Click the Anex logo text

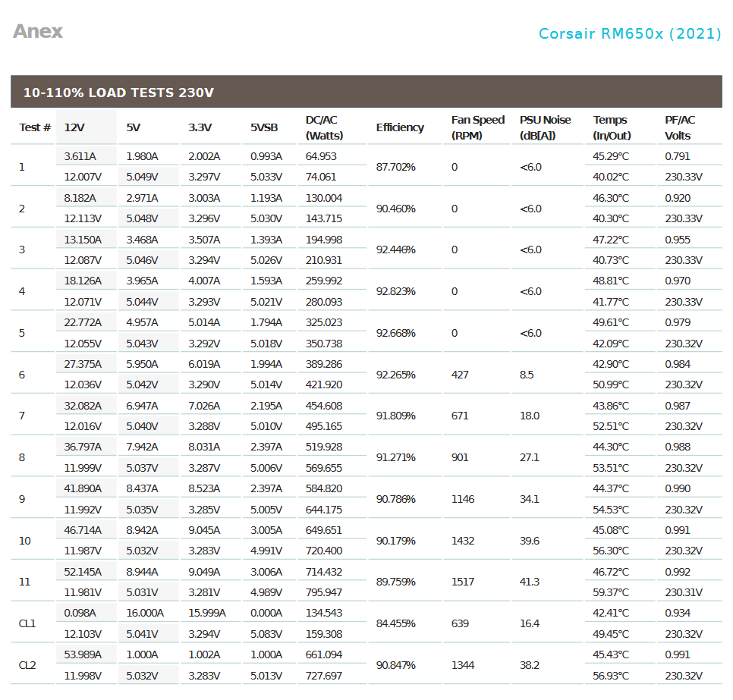pyautogui.click(x=37, y=32)
